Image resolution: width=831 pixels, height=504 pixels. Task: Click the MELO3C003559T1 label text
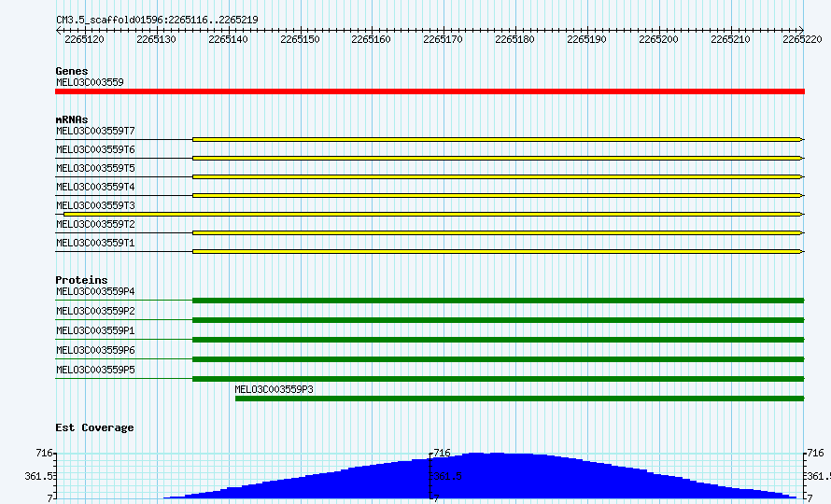(95, 243)
